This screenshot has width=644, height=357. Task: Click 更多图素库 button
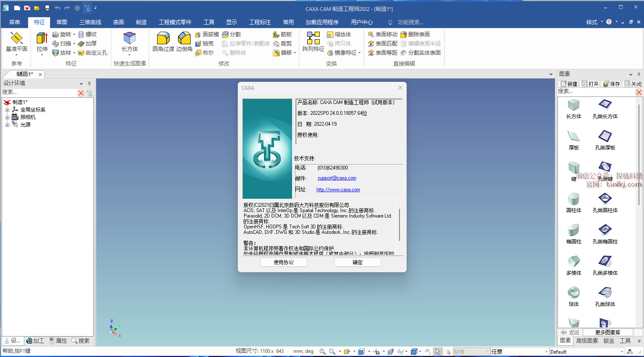click(608, 332)
